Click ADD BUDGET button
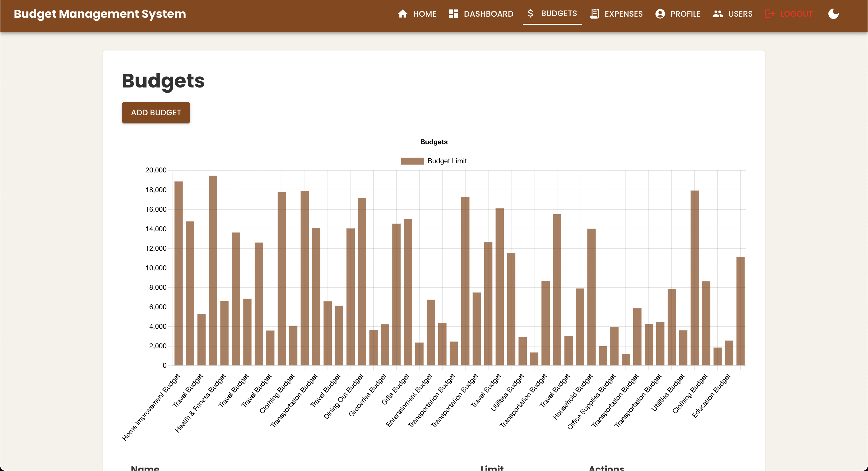The width and height of the screenshot is (868, 471). click(156, 112)
